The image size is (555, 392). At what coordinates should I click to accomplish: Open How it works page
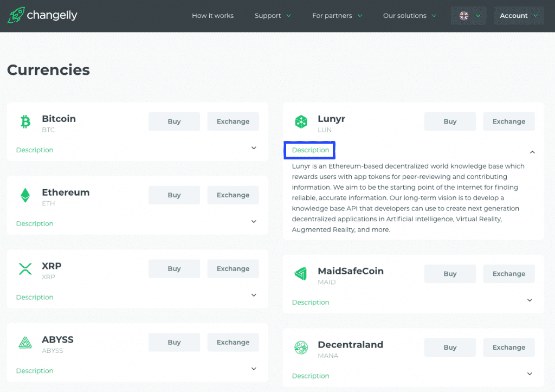point(212,16)
